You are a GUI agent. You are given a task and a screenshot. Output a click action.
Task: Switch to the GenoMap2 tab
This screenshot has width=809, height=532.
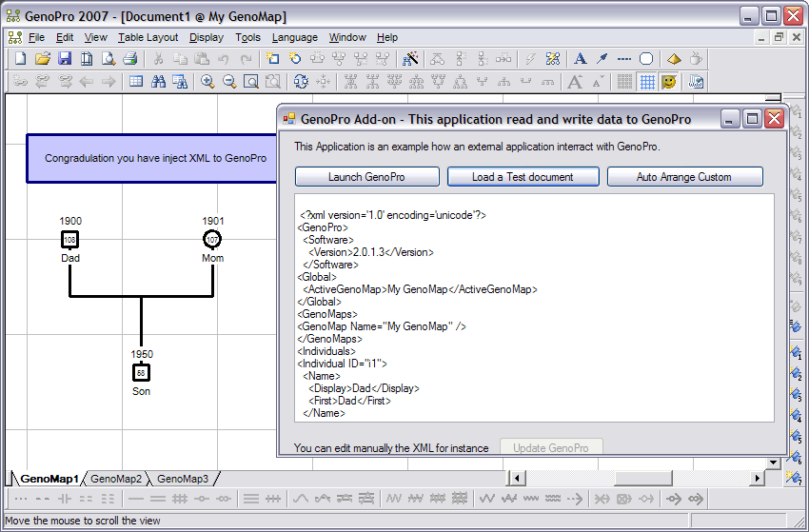[x=115, y=479]
